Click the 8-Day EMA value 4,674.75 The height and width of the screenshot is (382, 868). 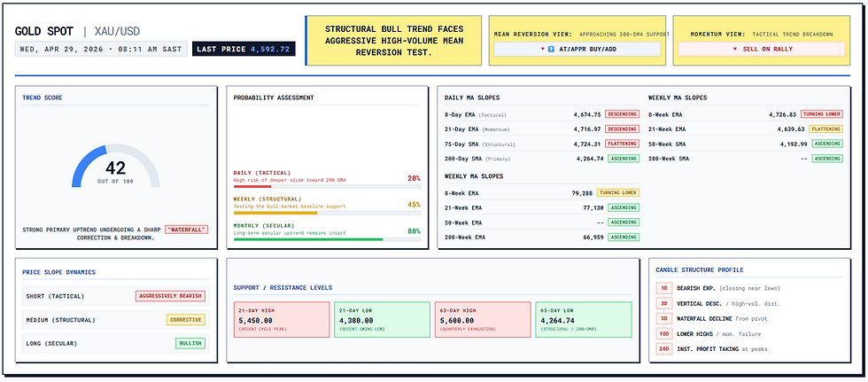coord(587,114)
